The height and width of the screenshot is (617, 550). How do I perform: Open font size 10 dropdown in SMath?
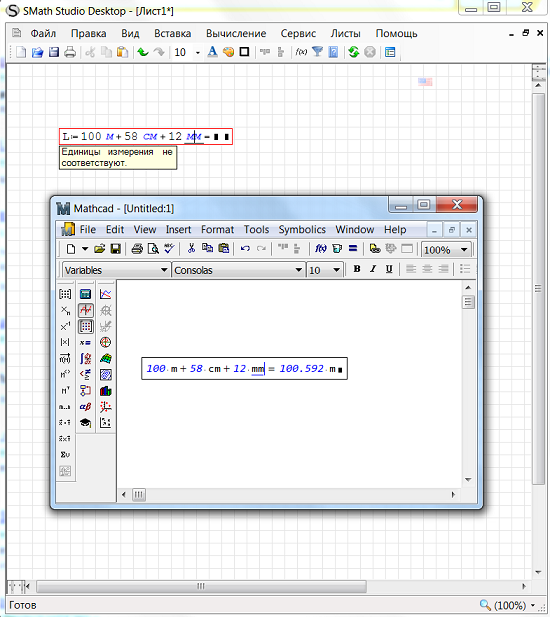[x=198, y=52]
